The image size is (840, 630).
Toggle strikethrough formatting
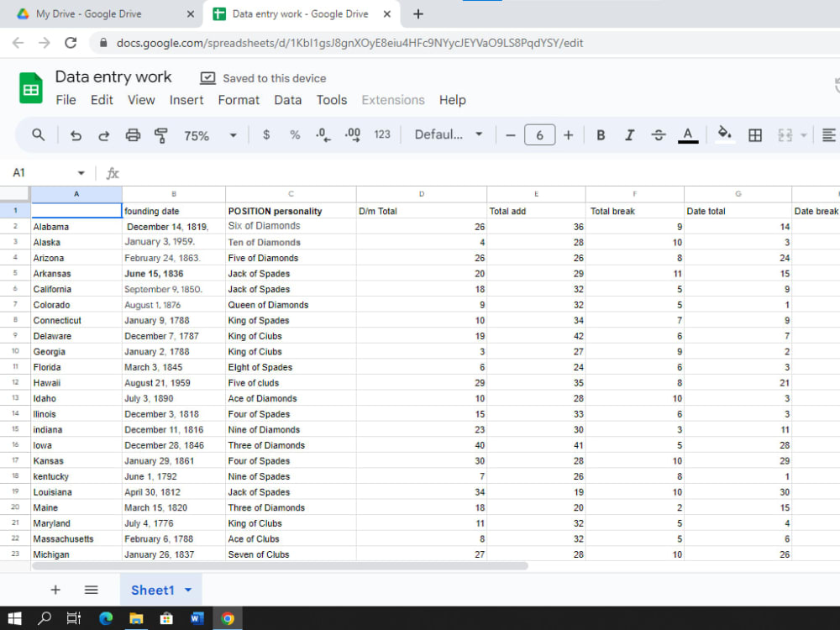click(x=659, y=134)
